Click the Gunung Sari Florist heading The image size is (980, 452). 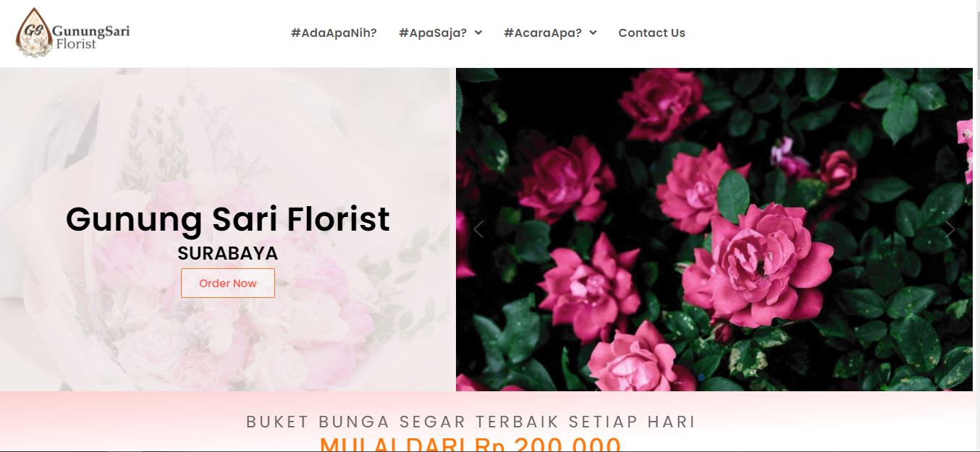228,219
